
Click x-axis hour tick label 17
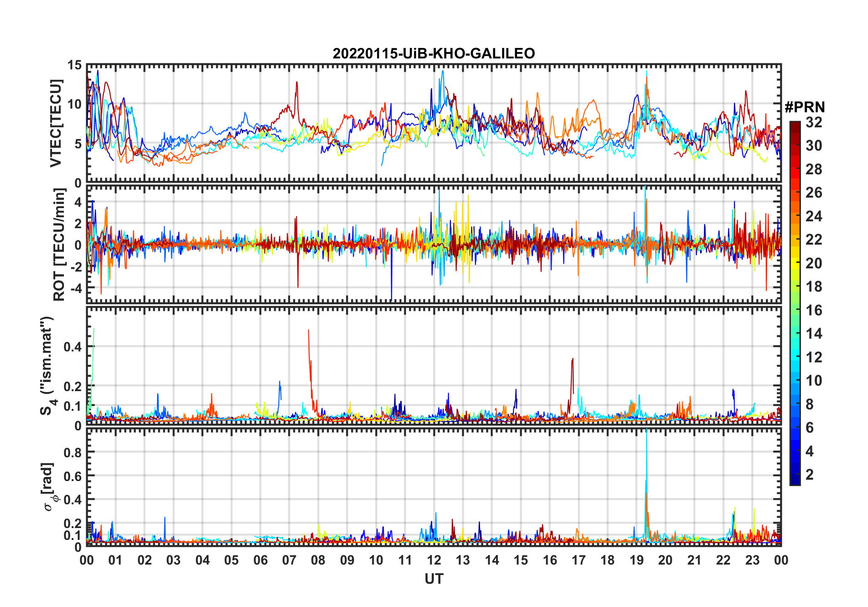[579, 560]
